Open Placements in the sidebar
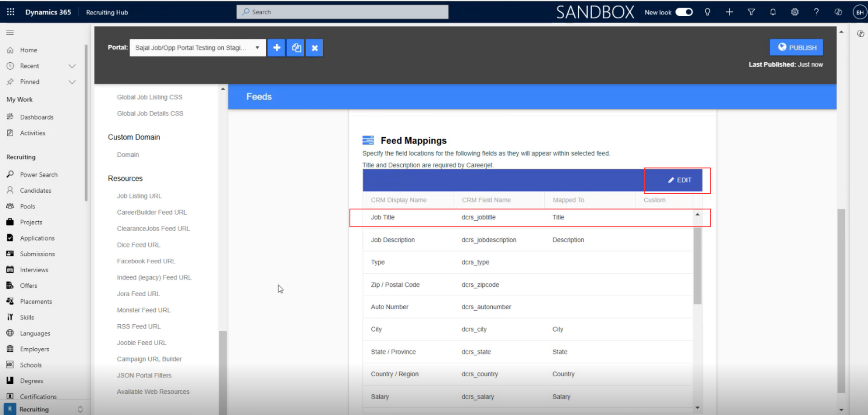Image resolution: width=868 pixels, height=415 pixels. click(x=36, y=301)
